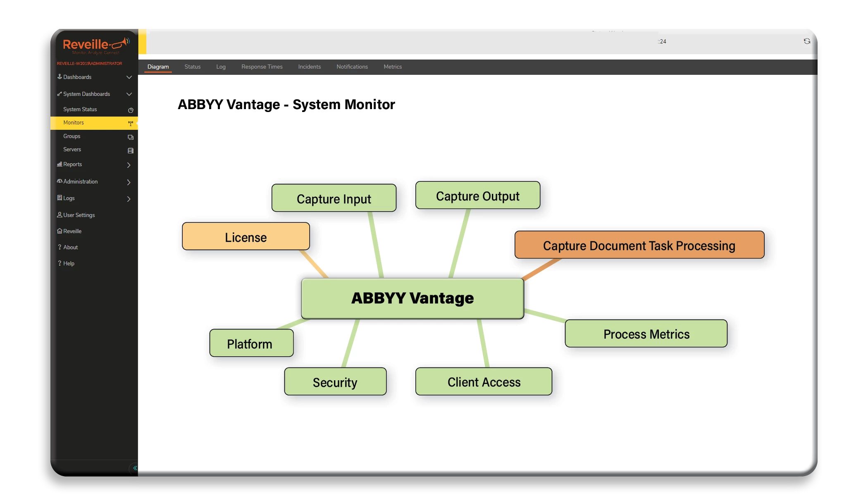Switch to the Diagram tab
The height and width of the screenshot is (496, 868).
(x=158, y=67)
